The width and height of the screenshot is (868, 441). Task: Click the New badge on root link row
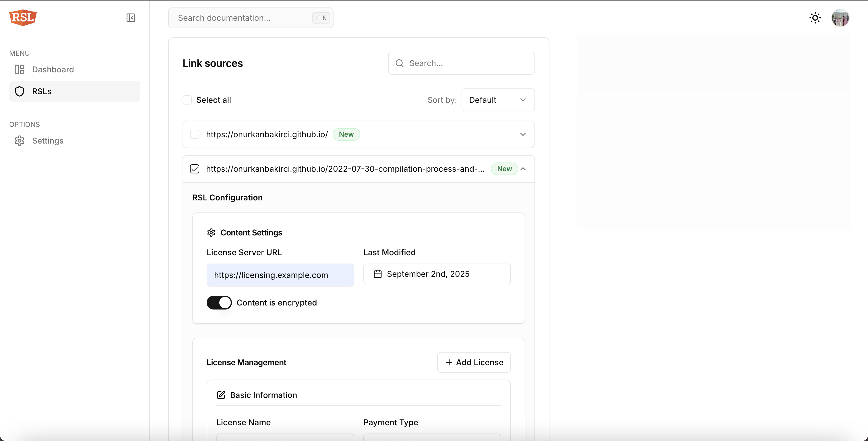click(346, 135)
